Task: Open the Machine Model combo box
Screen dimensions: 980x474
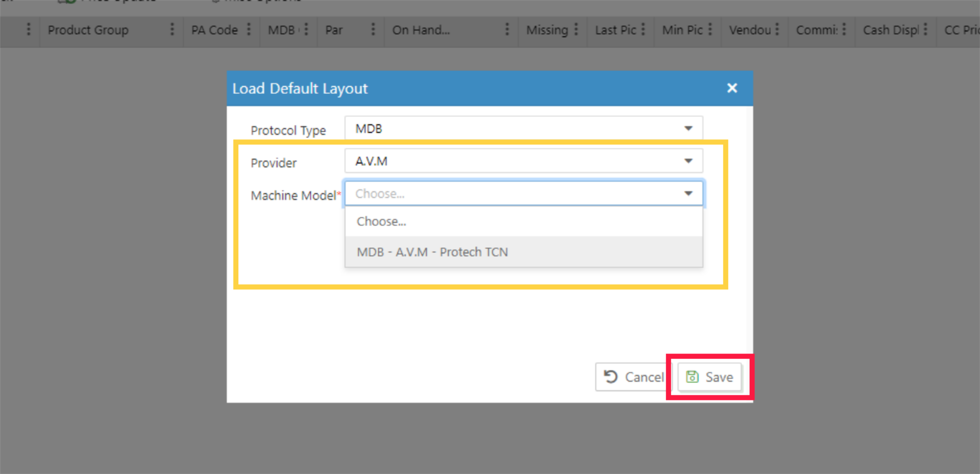Action: tap(523, 194)
